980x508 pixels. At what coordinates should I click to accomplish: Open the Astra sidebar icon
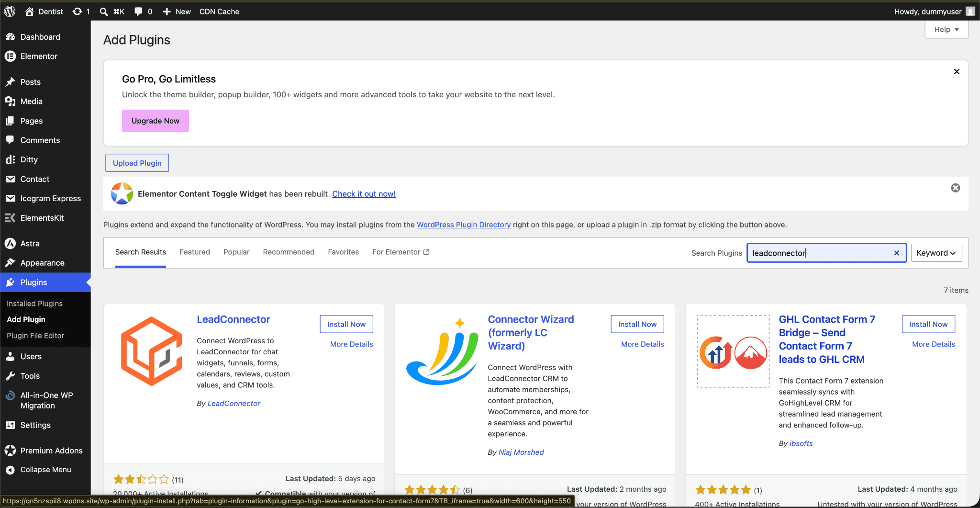(x=10, y=244)
